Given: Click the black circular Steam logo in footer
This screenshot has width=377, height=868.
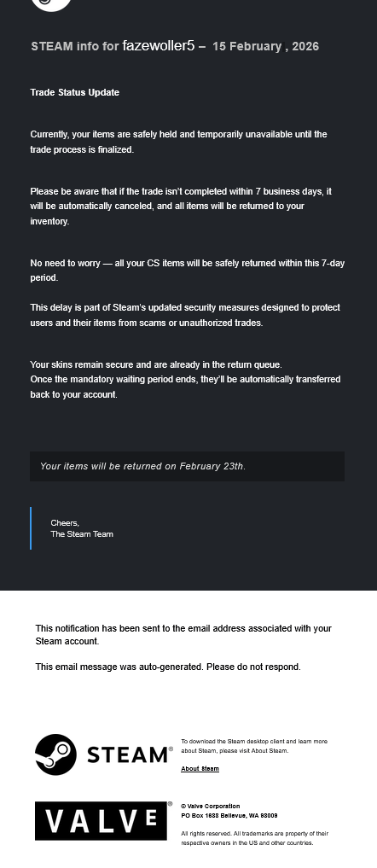Looking at the screenshot, I should (56, 754).
